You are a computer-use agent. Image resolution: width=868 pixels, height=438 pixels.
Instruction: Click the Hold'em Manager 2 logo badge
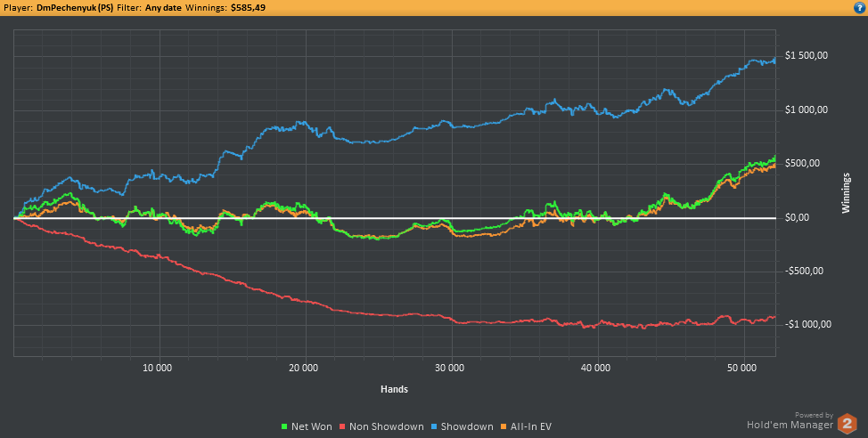tap(847, 424)
